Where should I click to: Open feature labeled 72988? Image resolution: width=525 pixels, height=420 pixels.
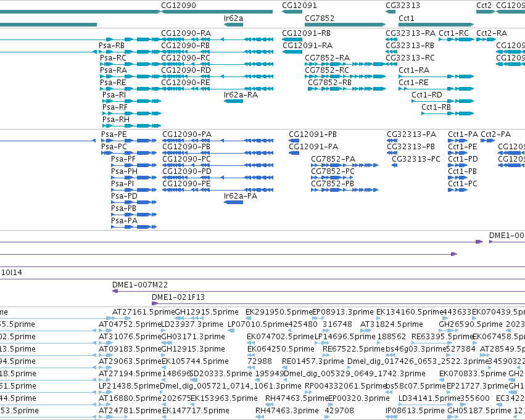[260, 362]
